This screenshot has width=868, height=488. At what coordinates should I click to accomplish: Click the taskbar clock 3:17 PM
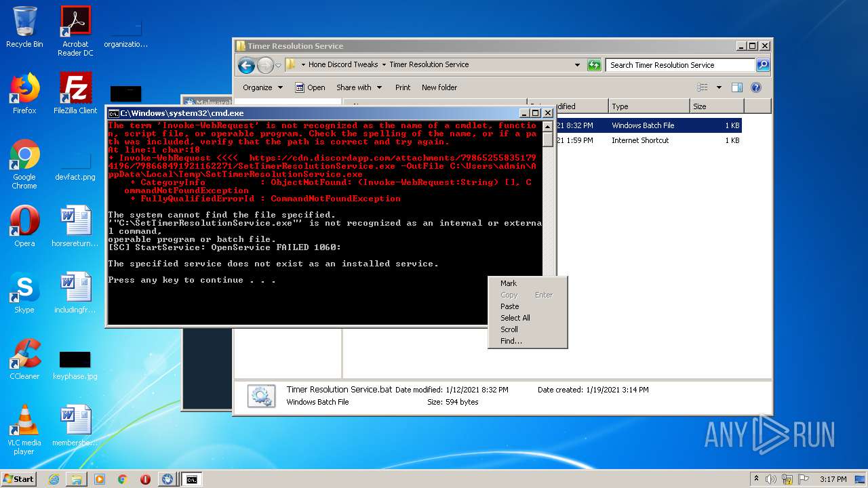833,479
